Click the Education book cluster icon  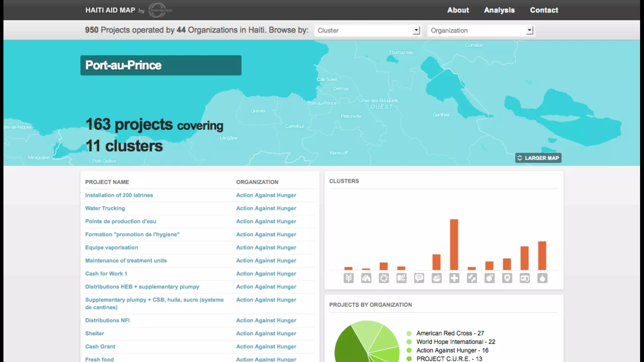point(401,278)
